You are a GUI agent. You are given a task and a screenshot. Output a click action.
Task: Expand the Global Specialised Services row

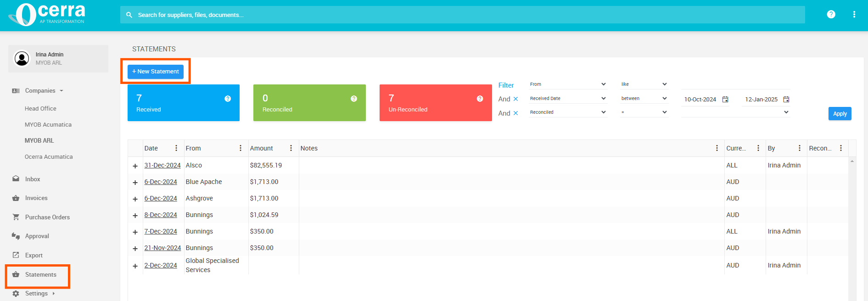point(135,266)
